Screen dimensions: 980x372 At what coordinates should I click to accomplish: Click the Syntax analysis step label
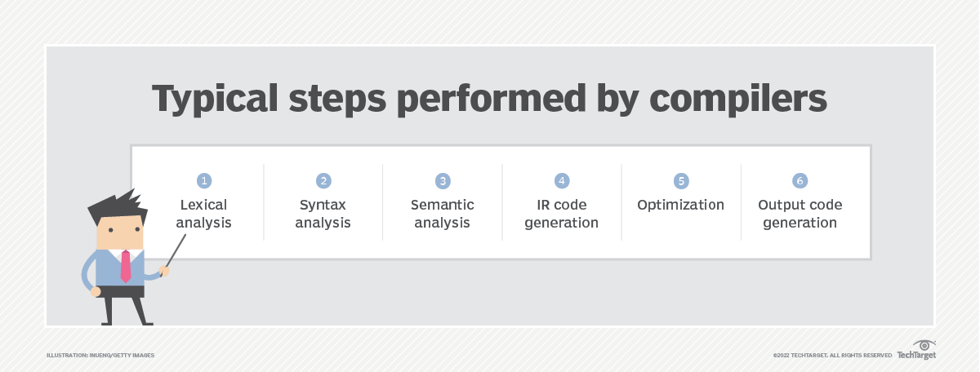pyautogui.click(x=323, y=213)
